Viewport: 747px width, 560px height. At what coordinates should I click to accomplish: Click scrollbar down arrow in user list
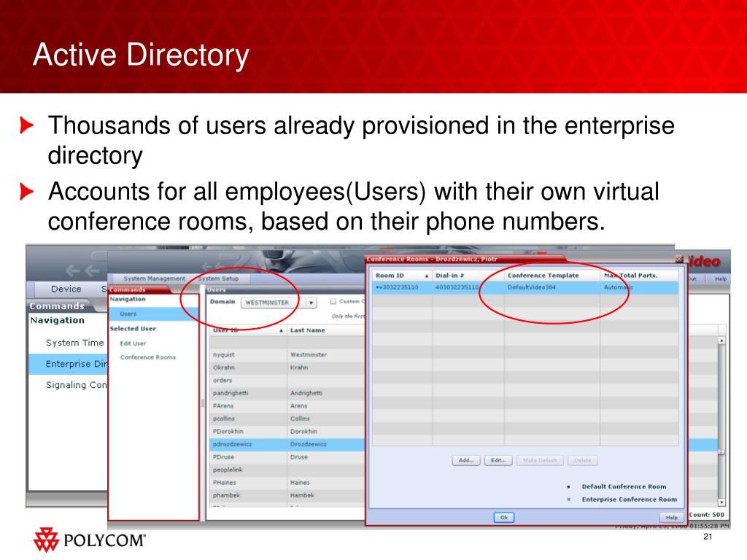click(x=721, y=502)
